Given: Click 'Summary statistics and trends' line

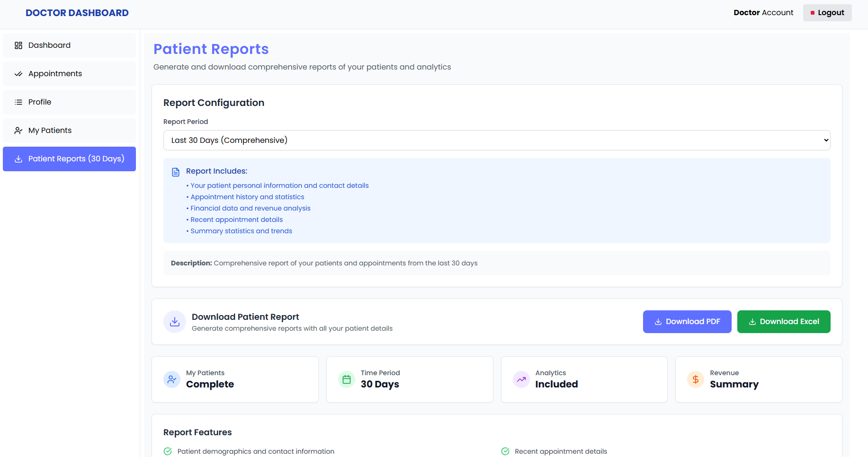Looking at the screenshot, I should click(x=241, y=231).
